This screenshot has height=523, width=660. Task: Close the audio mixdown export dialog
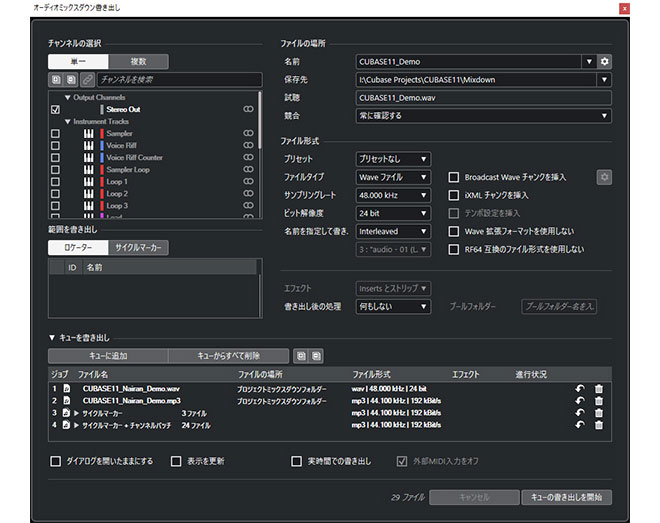(625, 8)
